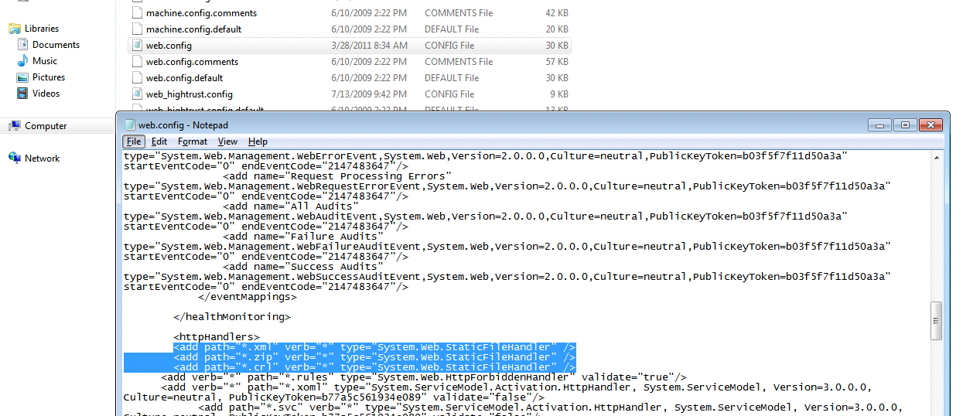Click the Notepad vertical scrollbar thumb

pyautogui.click(x=936, y=320)
